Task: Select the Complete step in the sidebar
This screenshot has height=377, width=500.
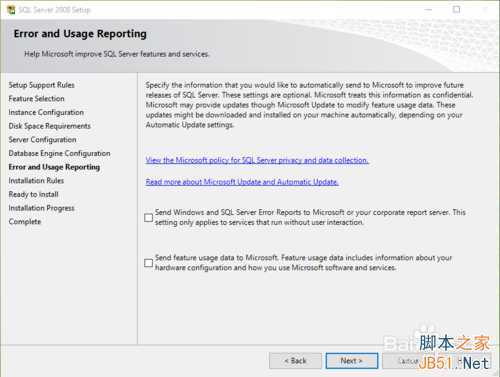Action: (25, 222)
